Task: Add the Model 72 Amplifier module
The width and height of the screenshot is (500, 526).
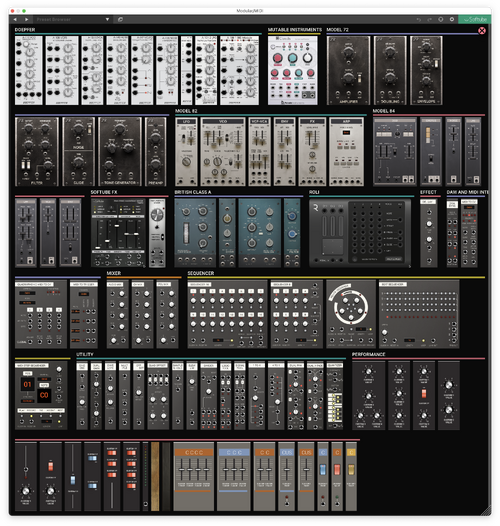Action: [348, 70]
